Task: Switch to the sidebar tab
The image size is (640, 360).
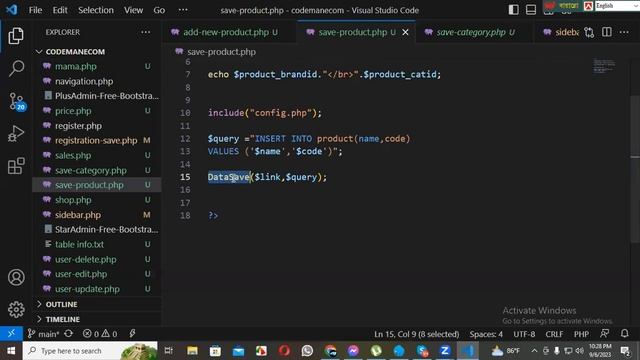Action: click(x=561, y=32)
